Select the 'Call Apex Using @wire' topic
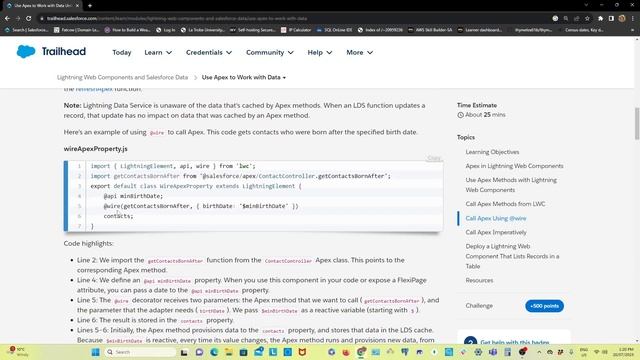This screenshot has height=360, width=640. 496,218
